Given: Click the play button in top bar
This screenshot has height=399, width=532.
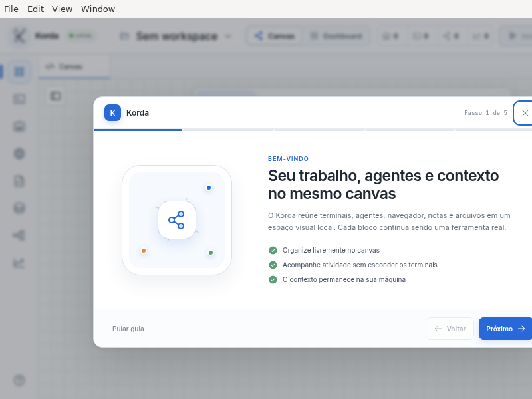Looking at the screenshot, I should pos(516,36).
